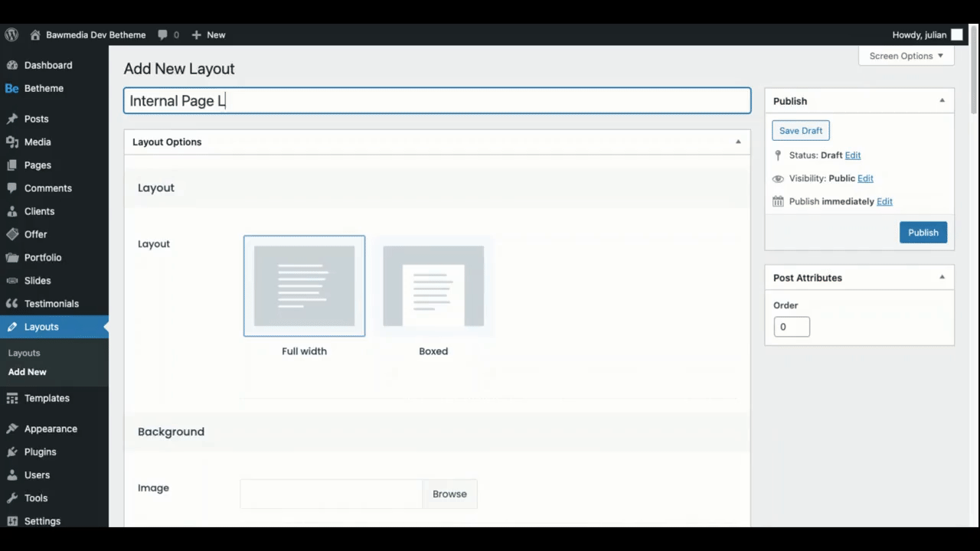Click the Comments speech bubble sidebar icon
The width and height of the screenshot is (980, 551).
pyautogui.click(x=11, y=187)
